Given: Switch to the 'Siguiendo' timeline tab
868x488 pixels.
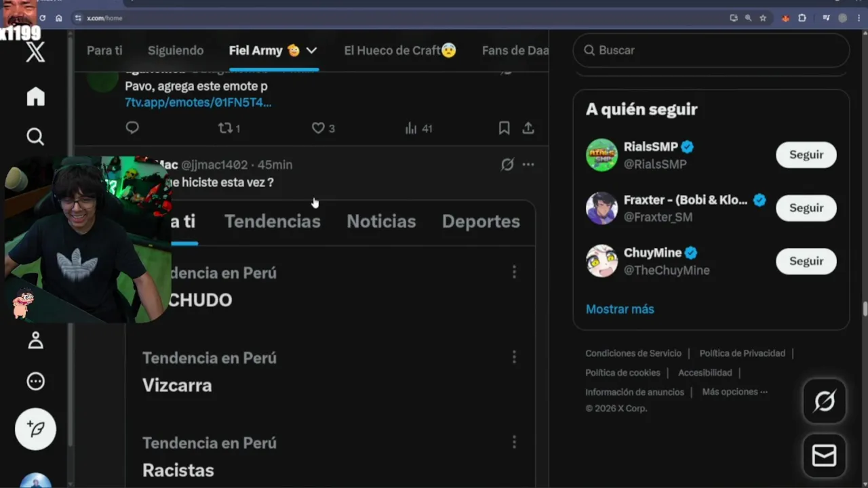Looking at the screenshot, I should pos(176,50).
